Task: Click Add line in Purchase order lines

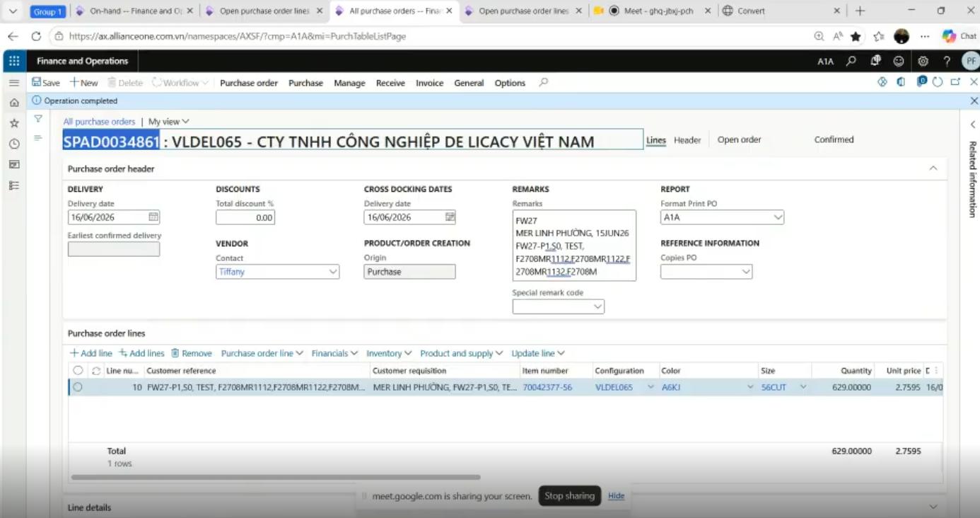Action: coord(91,353)
